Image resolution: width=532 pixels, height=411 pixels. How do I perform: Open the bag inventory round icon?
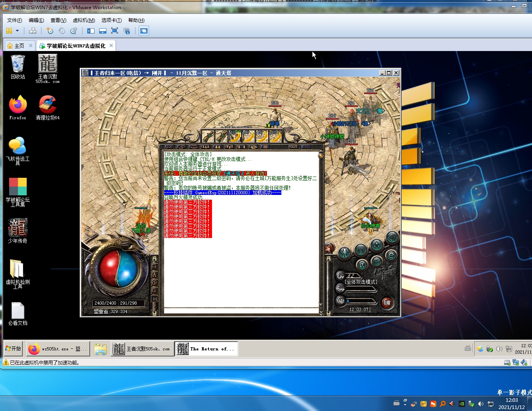tap(361, 250)
